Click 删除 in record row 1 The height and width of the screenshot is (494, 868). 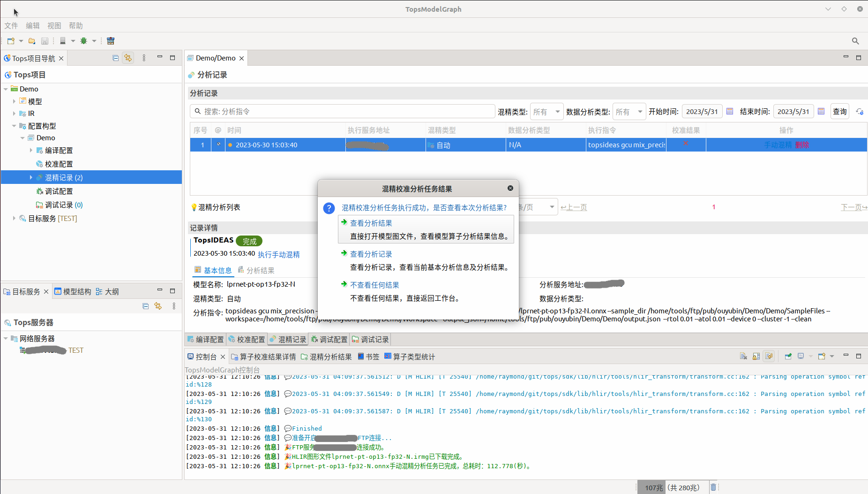coord(802,145)
